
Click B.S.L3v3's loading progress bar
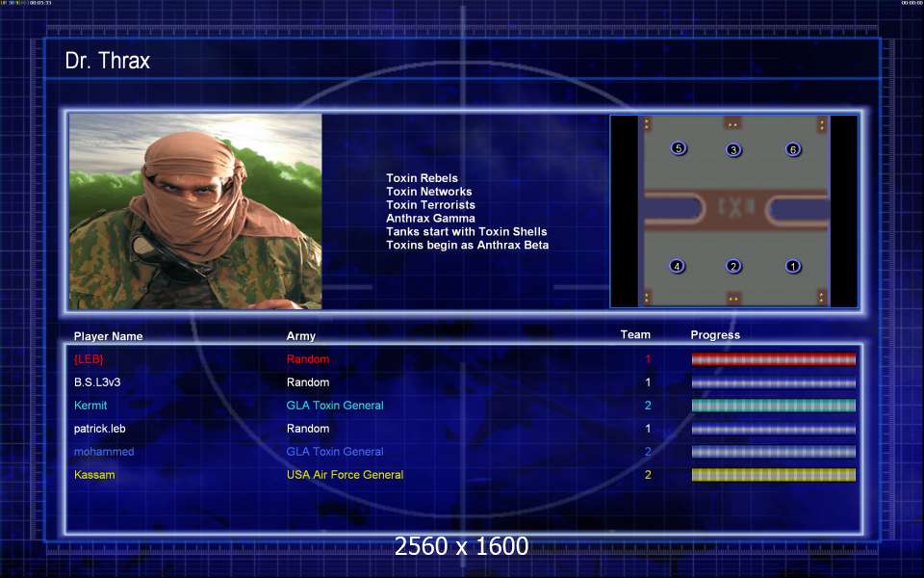pyautogui.click(x=773, y=382)
